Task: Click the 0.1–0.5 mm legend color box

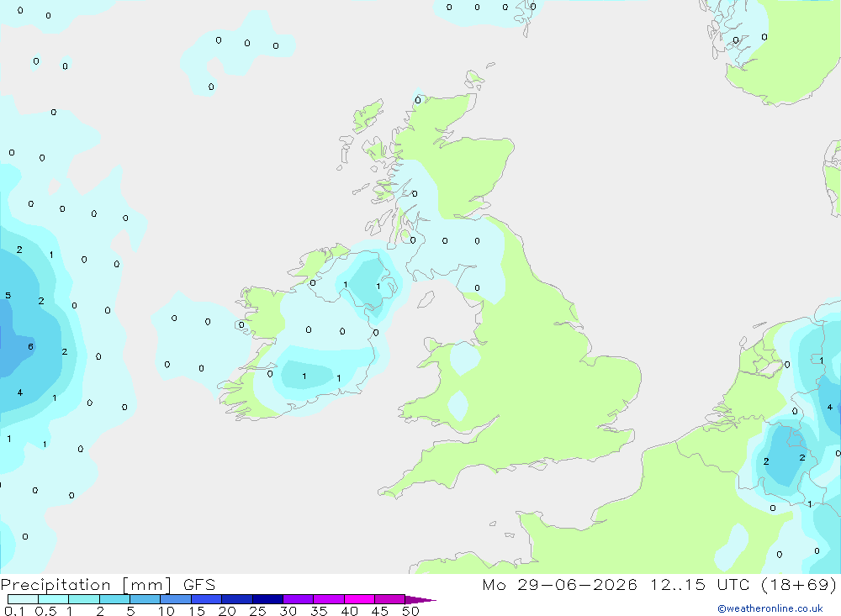Action: (x=23, y=599)
